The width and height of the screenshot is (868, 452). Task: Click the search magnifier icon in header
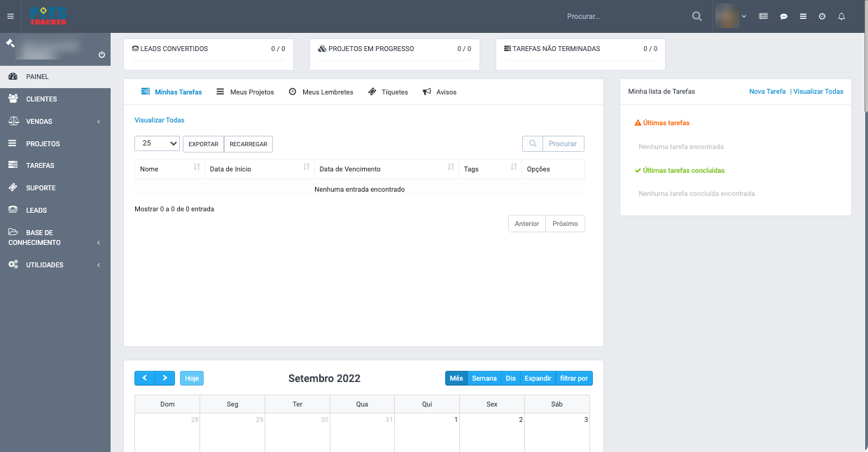pyautogui.click(x=696, y=16)
